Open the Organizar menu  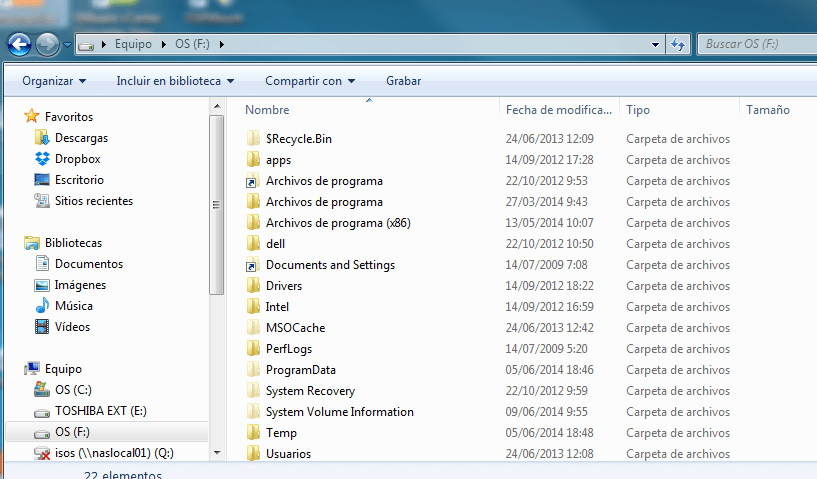[54, 81]
